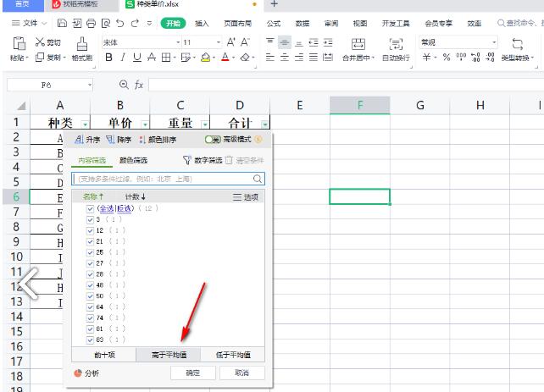
Task: Click the Wrap Text (自动换行) icon
Action: pos(396,44)
